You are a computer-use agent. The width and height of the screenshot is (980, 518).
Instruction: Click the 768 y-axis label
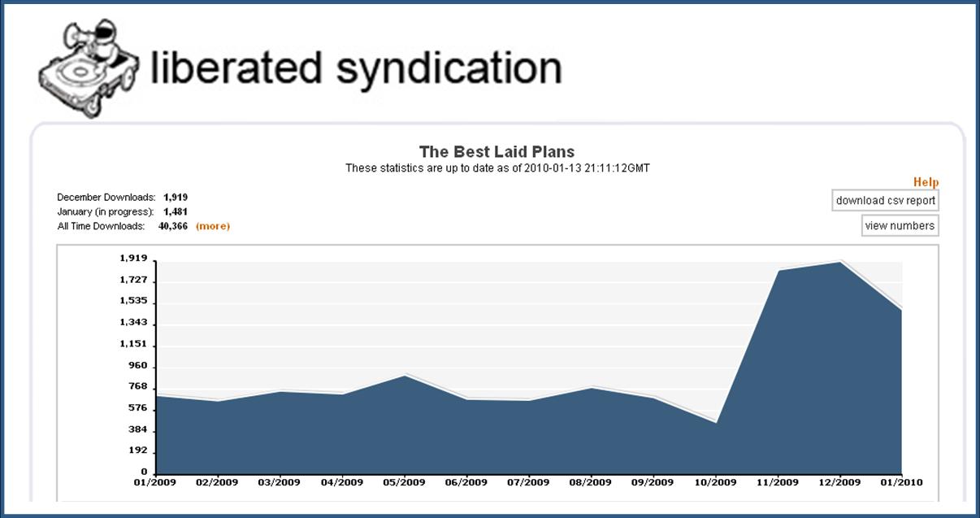click(139, 386)
